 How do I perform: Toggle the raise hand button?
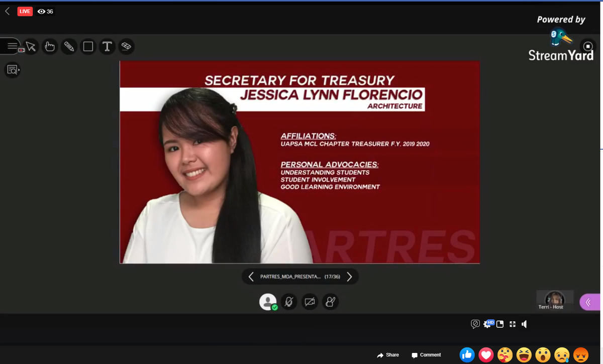[330, 302]
